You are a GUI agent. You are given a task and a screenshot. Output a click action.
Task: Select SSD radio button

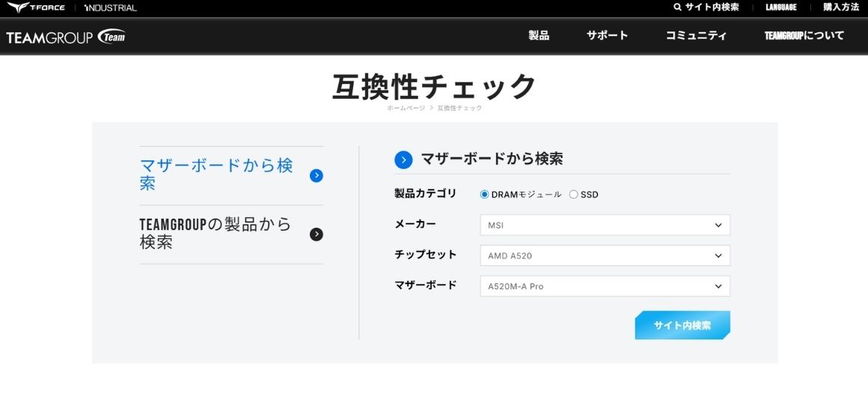tap(573, 195)
